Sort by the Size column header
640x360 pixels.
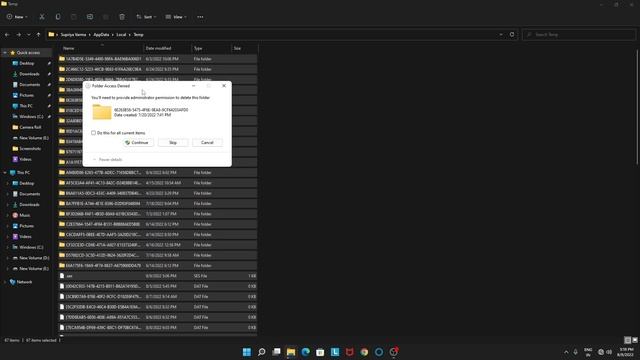tap(244, 48)
